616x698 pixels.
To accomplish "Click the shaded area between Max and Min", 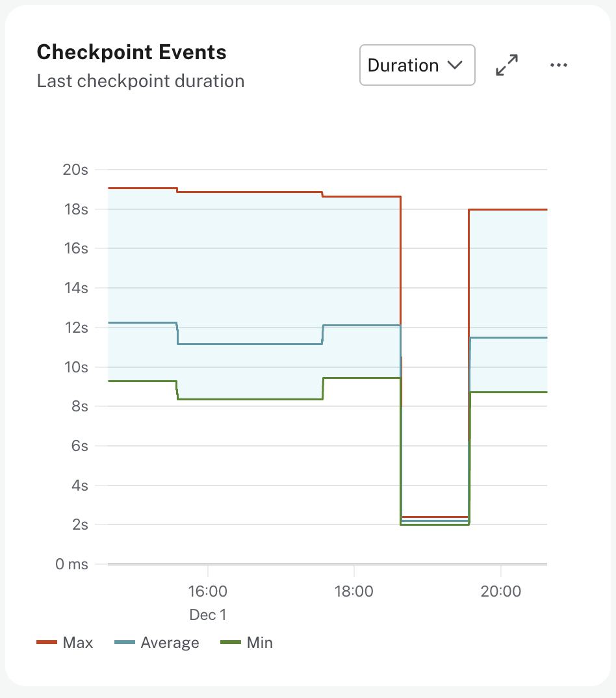I will [227, 273].
